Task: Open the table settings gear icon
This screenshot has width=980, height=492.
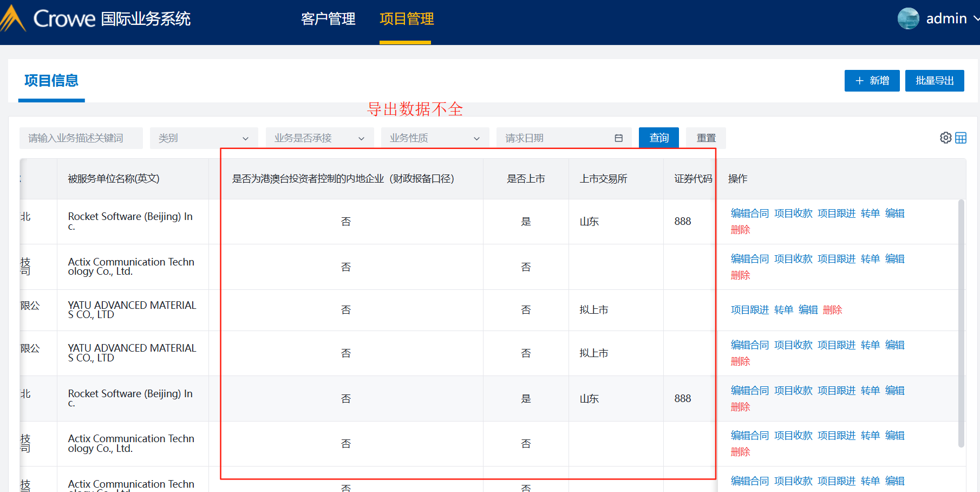Action: [945, 138]
